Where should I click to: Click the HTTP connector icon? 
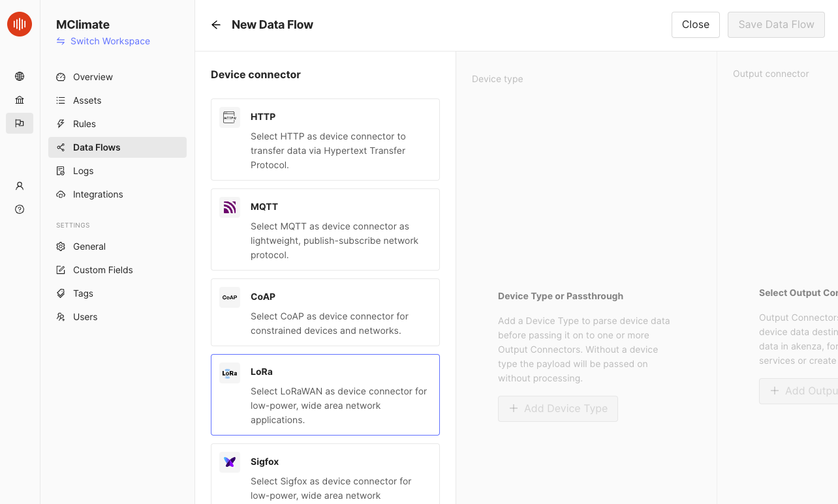(230, 117)
